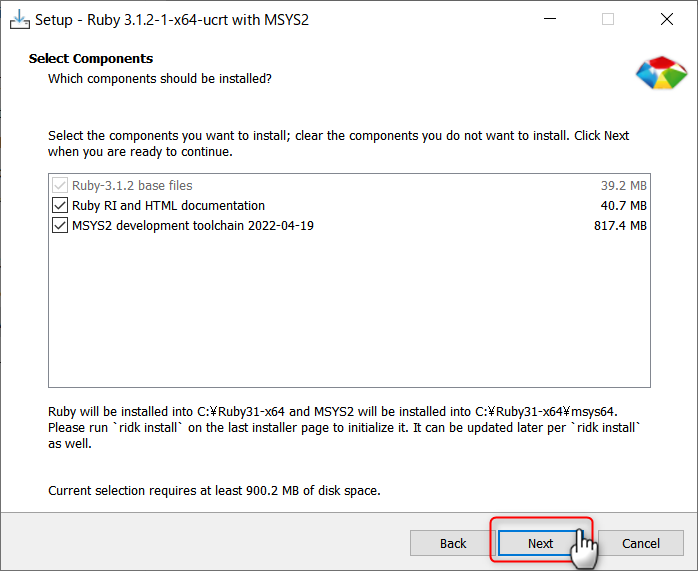Go back with the Back button
The width and height of the screenshot is (698, 571).
point(453,543)
